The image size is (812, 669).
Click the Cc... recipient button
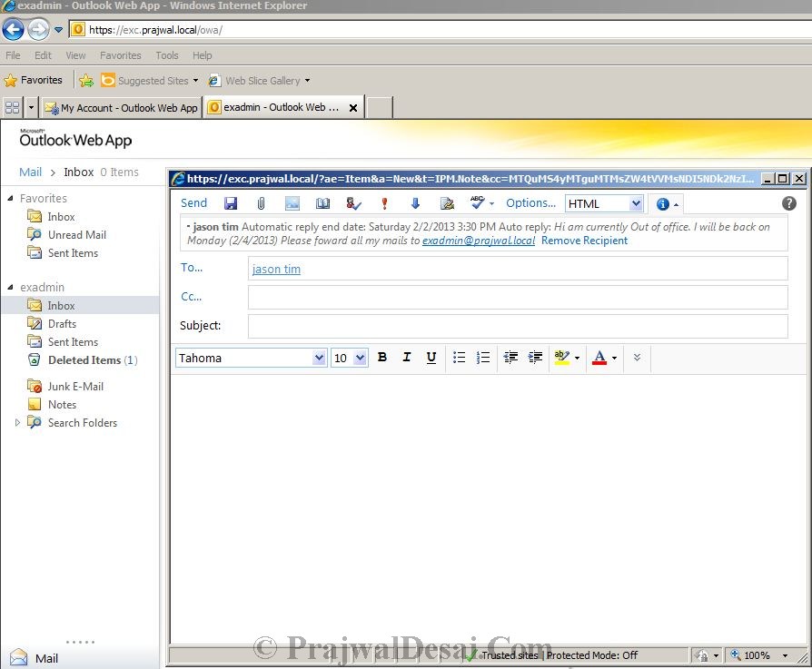click(x=191, y=297)
